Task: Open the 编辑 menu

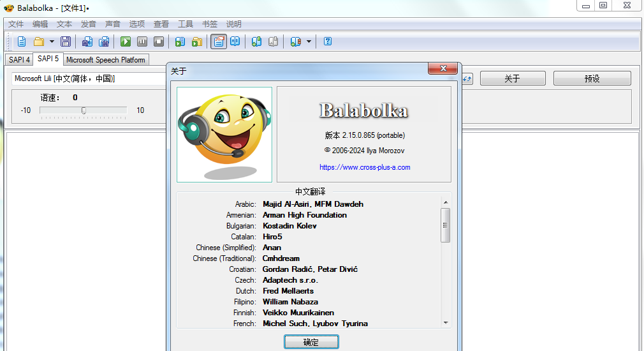Action: (40, 24)
